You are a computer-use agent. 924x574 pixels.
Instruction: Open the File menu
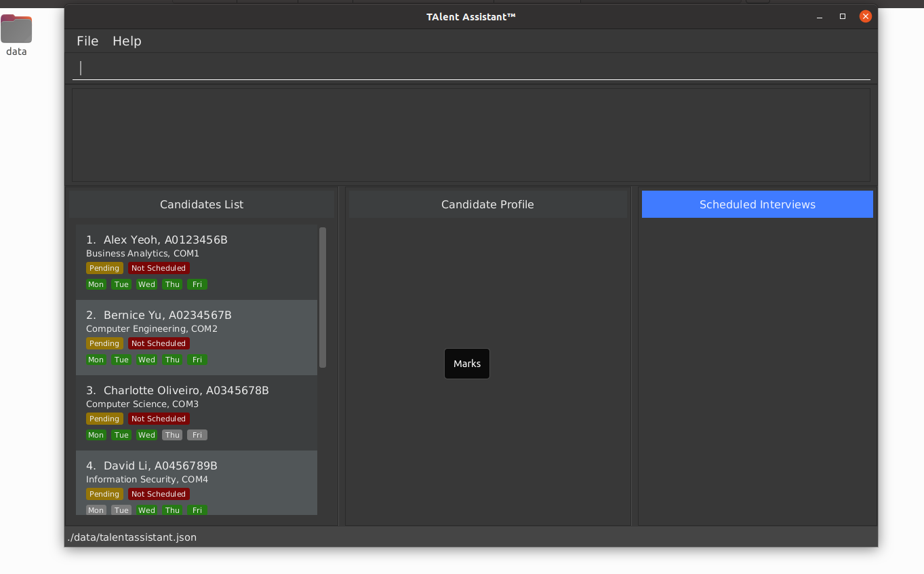coord(87,41)
